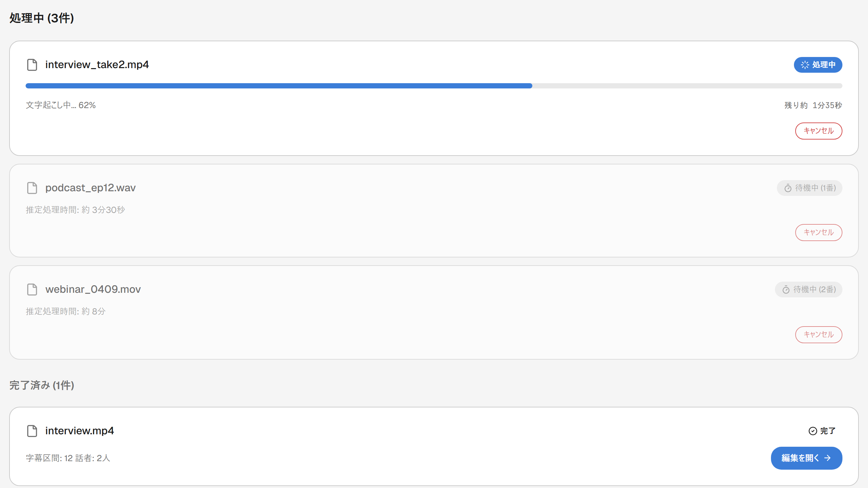868x488 pixels.
Task: Click the spinner icon in 処理中 badge
Action: coord(805,65)
